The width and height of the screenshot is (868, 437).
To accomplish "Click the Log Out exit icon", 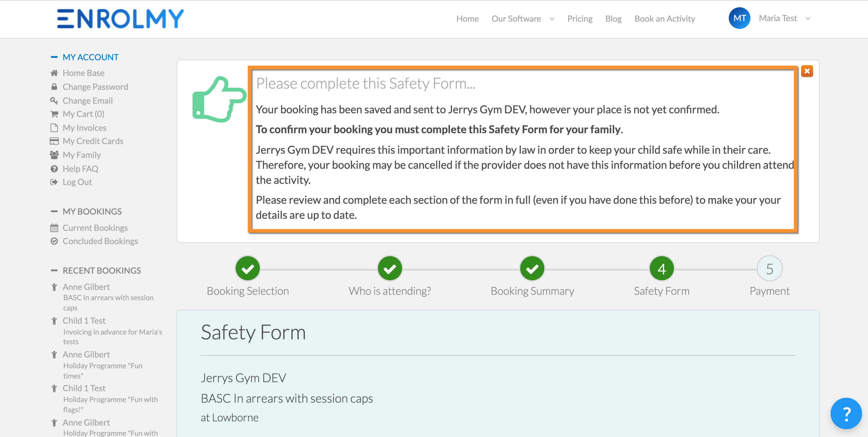I will coord(54,182).
